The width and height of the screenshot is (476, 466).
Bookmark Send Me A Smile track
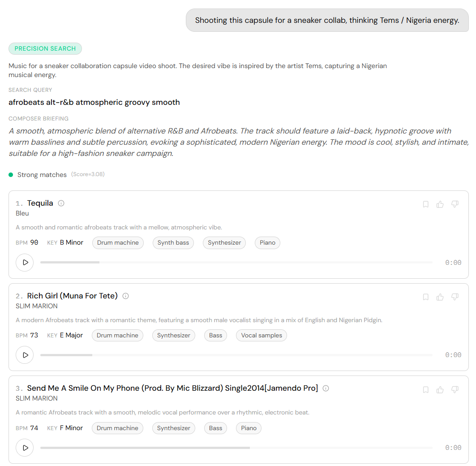(425, 389)
